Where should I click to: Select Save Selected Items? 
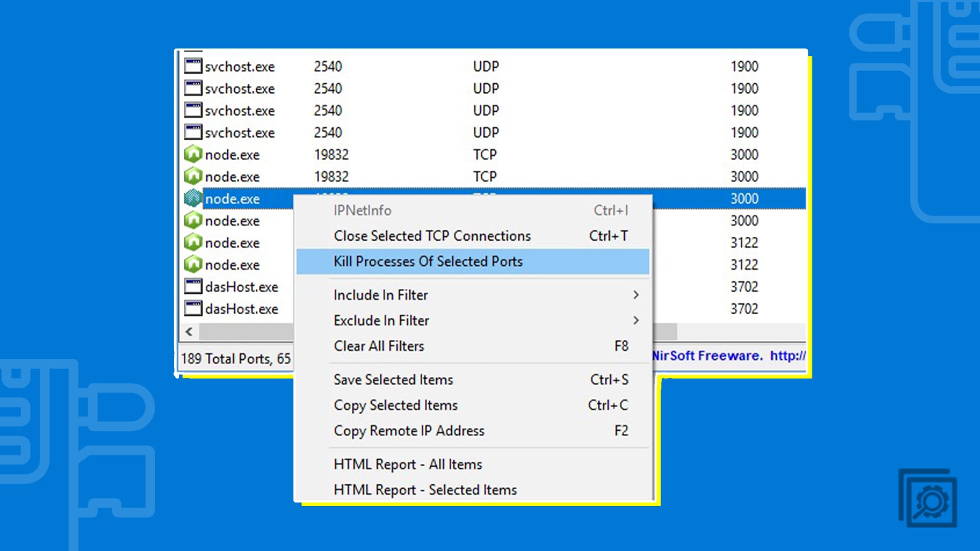[393, 380]
